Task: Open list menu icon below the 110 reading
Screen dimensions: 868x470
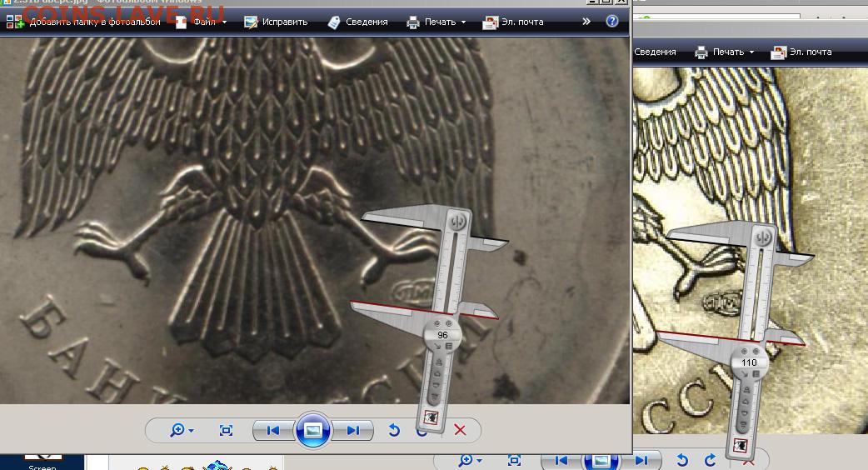Action: [756, 374]
